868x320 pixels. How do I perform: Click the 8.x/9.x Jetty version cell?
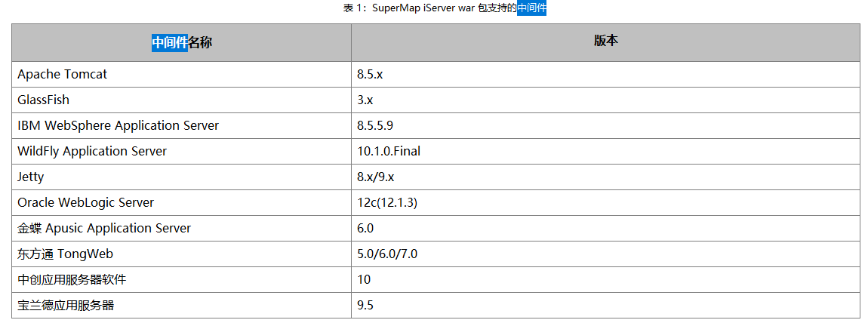(605, 177)
